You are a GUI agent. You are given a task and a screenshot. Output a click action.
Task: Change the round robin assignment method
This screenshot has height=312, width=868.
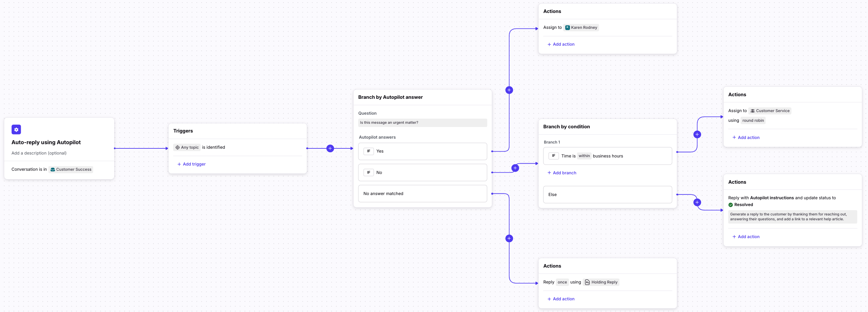753,121
